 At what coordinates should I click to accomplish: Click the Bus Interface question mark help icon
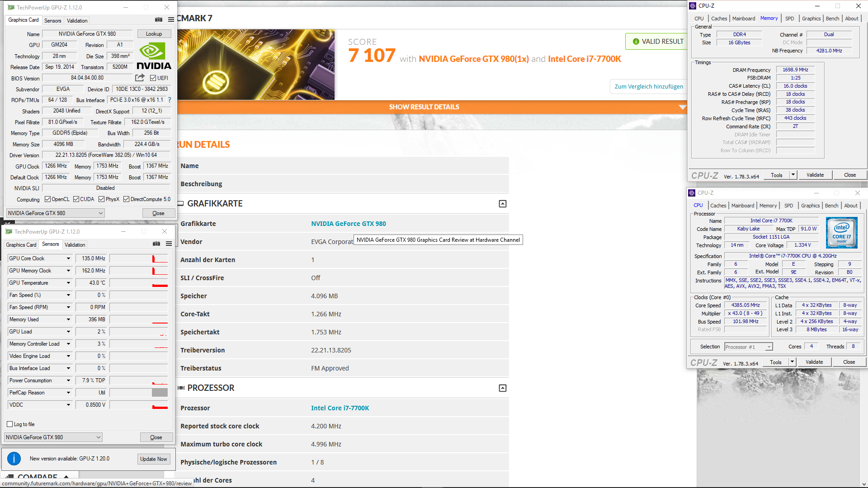pos(170,100)
